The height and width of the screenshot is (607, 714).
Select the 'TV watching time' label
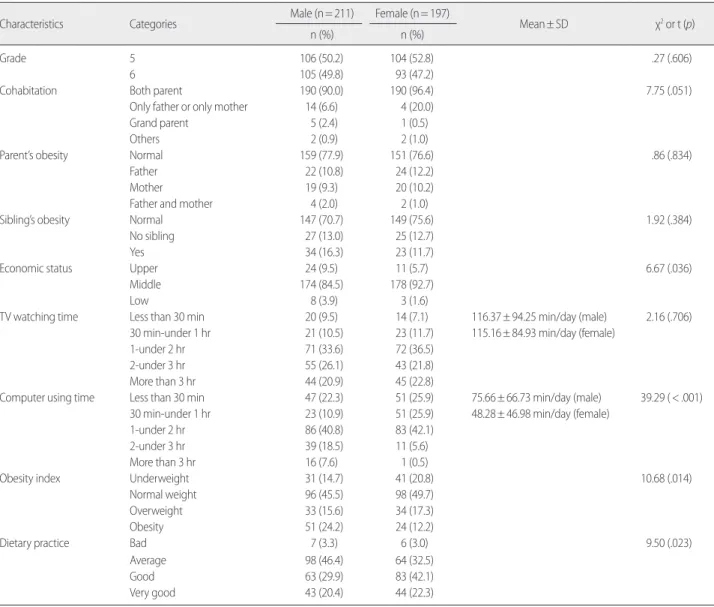point(39,317)
